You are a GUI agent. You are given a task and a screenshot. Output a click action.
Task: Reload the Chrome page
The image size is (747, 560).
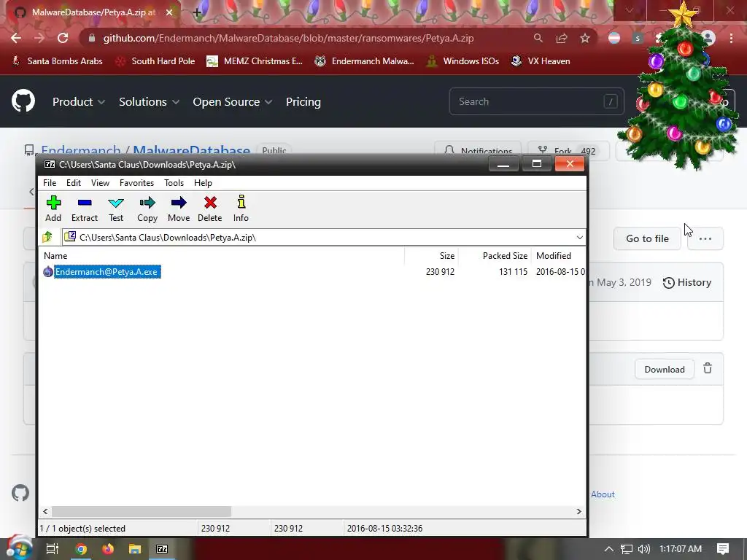tap(63, 38)
